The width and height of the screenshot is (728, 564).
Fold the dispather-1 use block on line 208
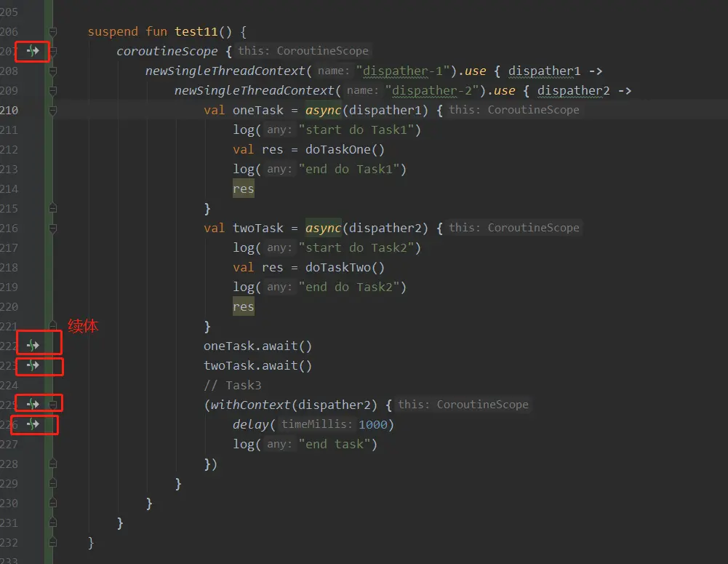point(53,71)
